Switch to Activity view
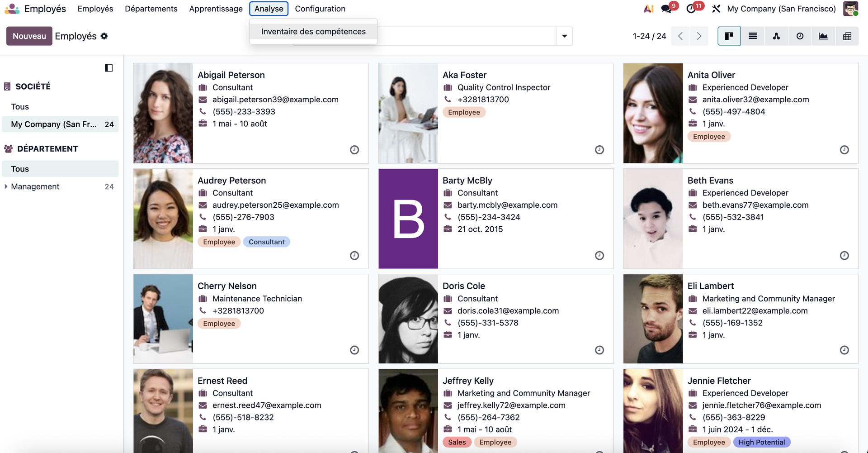 [x=800, y=36]
